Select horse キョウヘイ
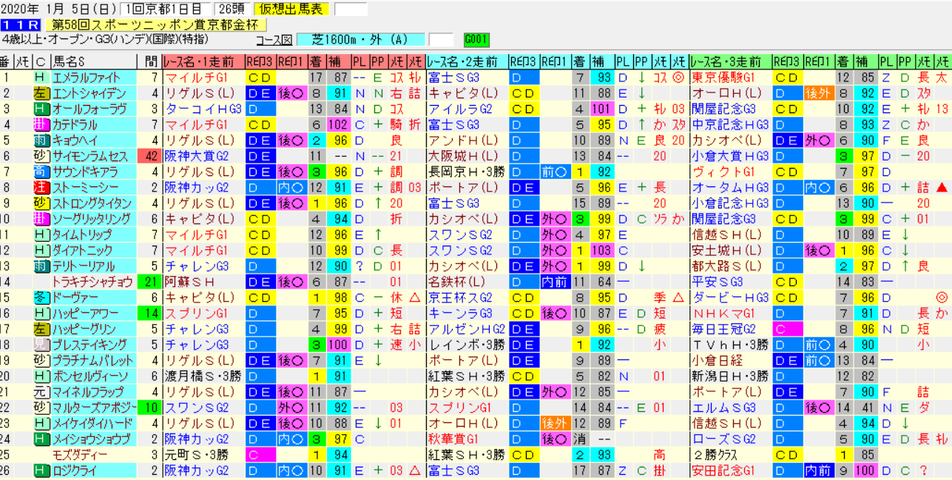 pos(93,140)
